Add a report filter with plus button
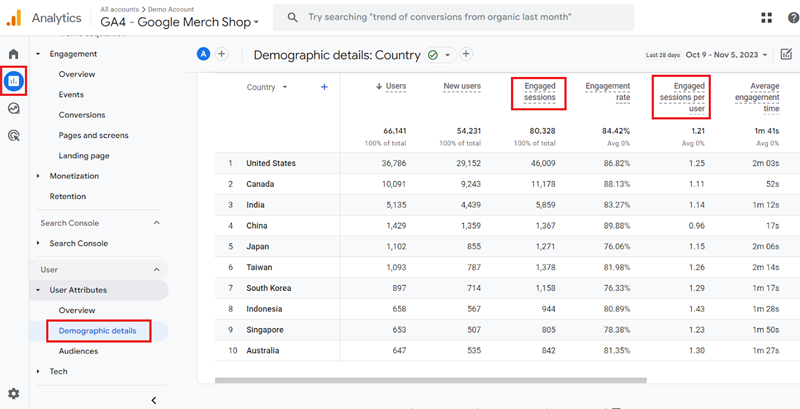Image resolution: width=800 pixels, height=409 pixels. click(x=466, y=54)
